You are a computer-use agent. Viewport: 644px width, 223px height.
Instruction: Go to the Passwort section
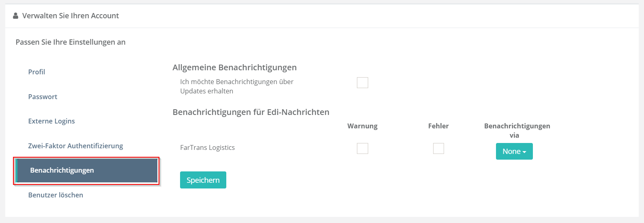pos(43,97)
